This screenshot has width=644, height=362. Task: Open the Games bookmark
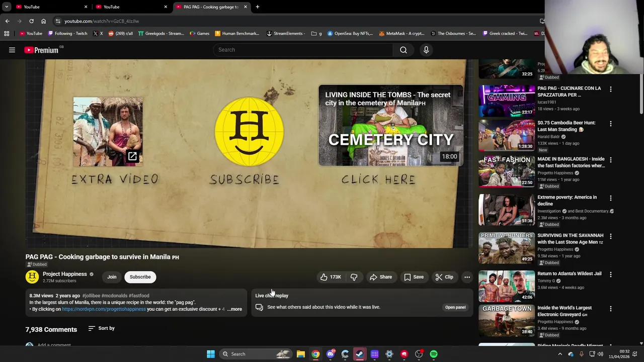200,34
